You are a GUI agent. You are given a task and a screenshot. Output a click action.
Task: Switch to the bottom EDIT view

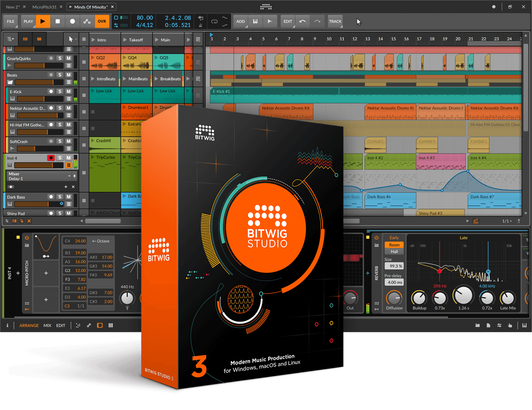tap(61, 325)
